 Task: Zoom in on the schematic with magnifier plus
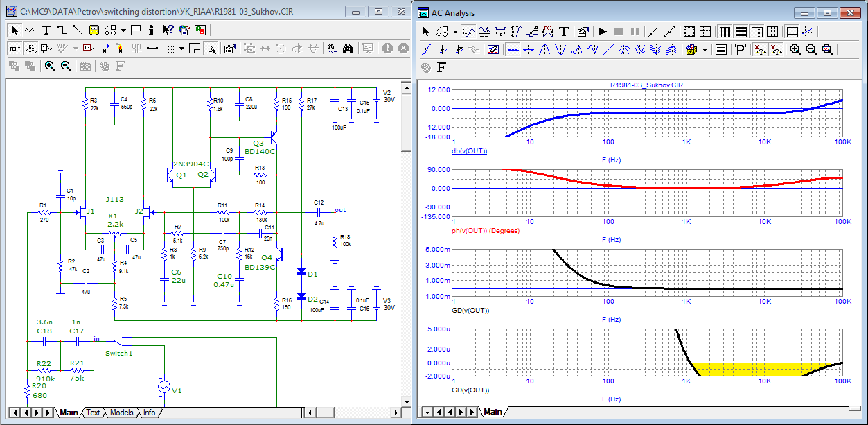pos(50,66)
